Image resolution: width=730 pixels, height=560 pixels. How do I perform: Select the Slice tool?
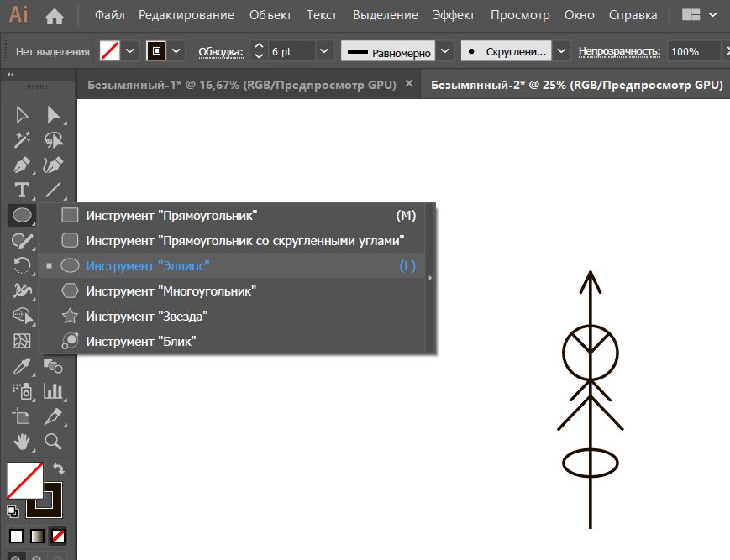tap(53, 416)
